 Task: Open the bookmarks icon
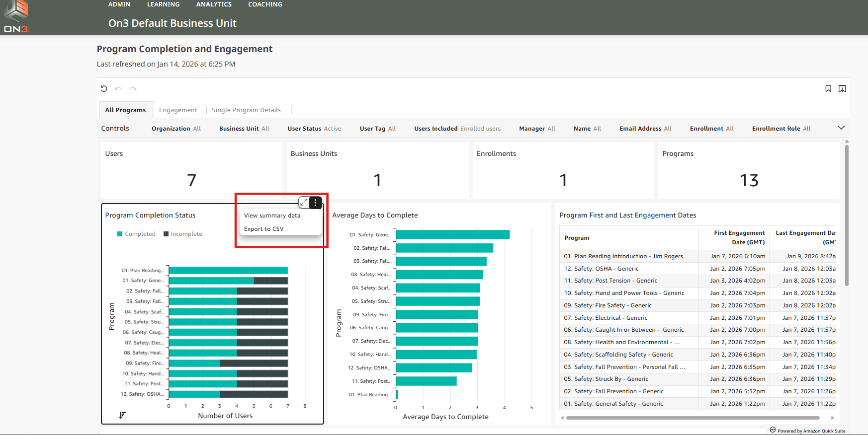(828, 89)
